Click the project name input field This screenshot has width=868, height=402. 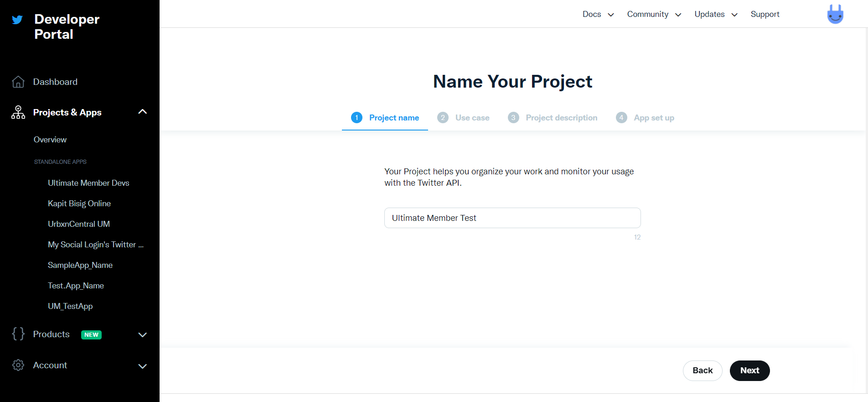[512, 218]
